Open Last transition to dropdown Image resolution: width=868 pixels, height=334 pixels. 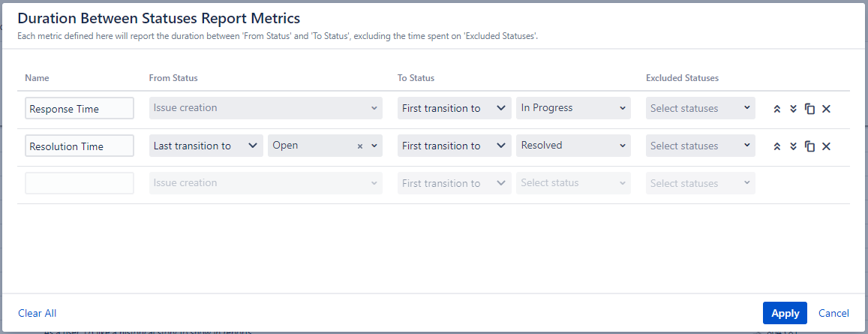point(206,146)
